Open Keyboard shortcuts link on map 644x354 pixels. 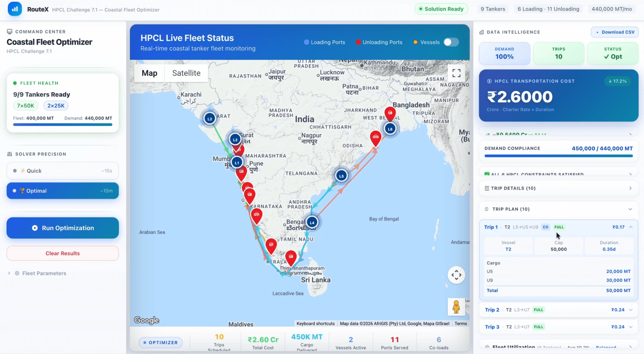click(316, 324)
